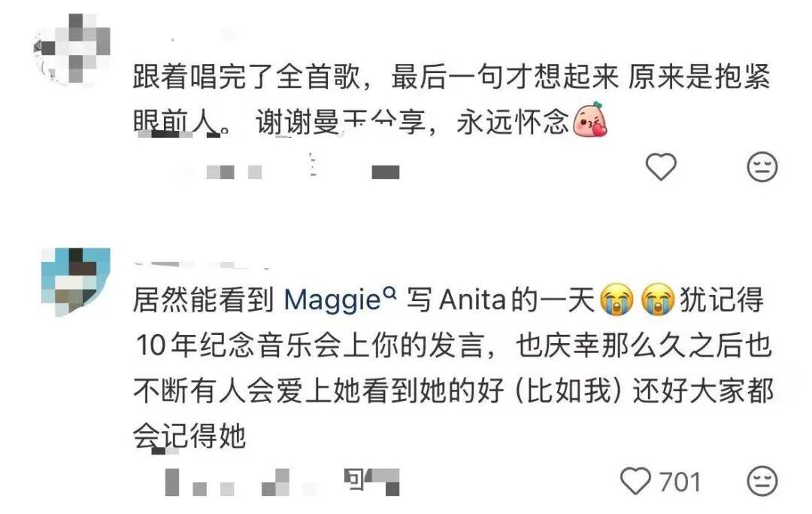The height and width of the screenshot is (514, 812).
Task: Tap the blurred reply text under 永远怀念 comment
Action: click(385, 172)
